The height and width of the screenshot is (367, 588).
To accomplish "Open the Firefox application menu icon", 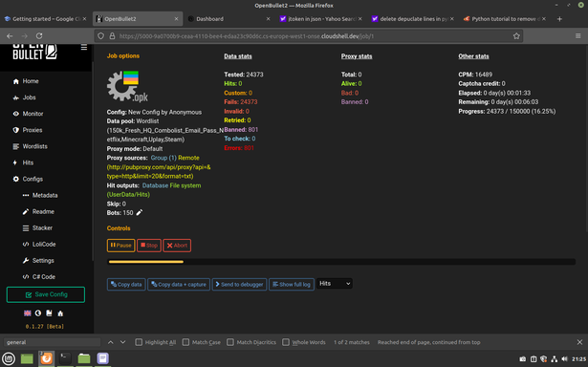I will [x=577, y=36].
